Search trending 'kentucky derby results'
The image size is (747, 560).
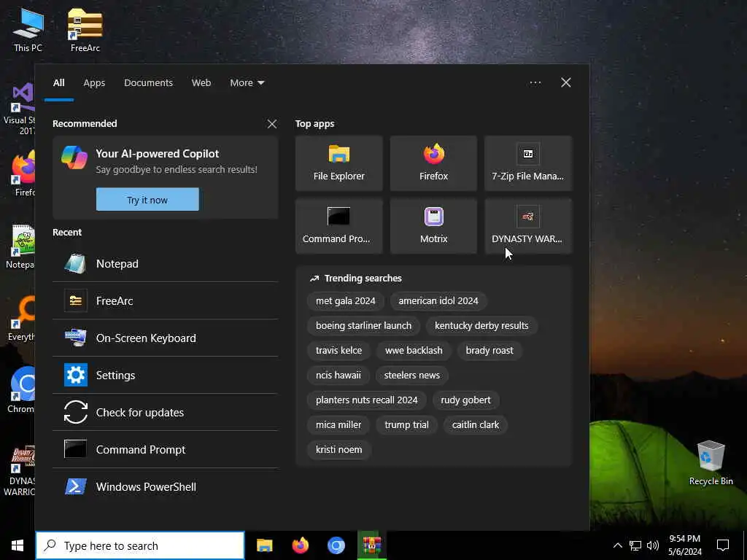(x=481, y=326)
